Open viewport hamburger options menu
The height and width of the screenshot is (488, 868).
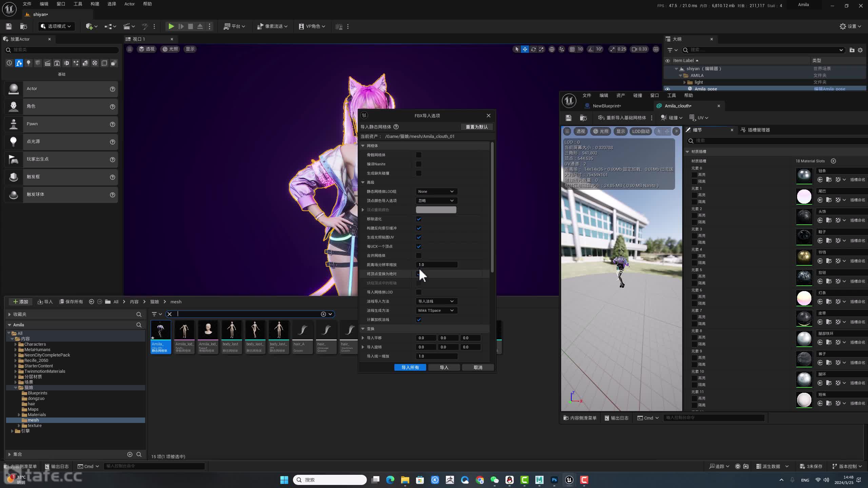[x=130, y=49]
